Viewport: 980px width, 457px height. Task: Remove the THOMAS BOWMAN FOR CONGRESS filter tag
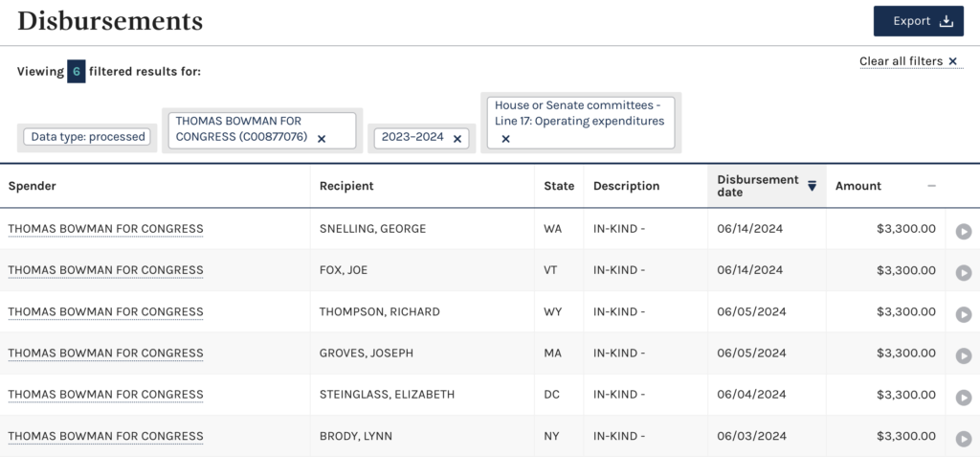click(322, 139)
